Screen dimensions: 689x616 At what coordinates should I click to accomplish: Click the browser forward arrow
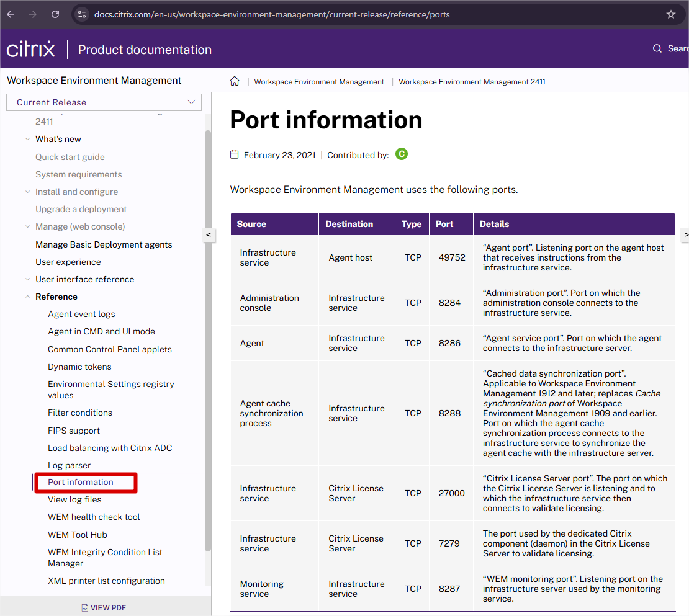coord(33,14)
